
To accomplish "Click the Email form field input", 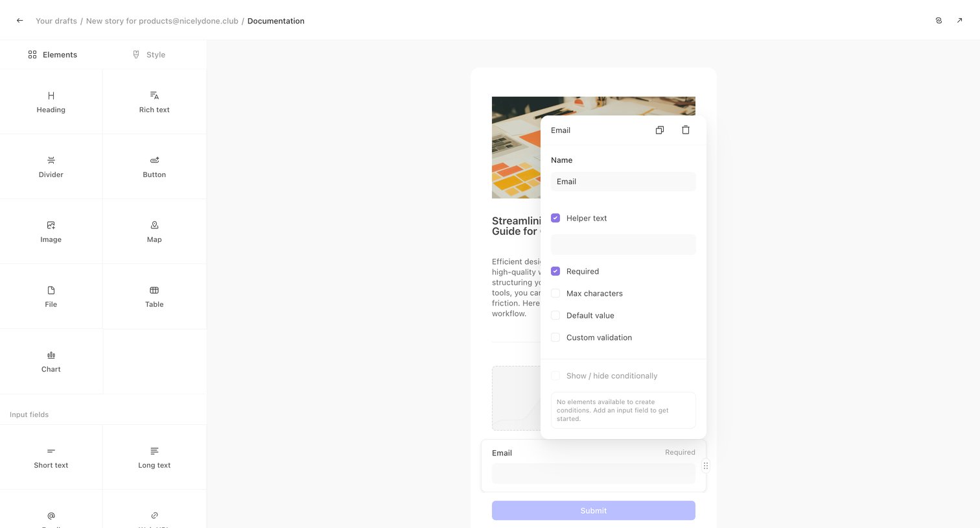I will pyautogui.click(x=594, y=474).
